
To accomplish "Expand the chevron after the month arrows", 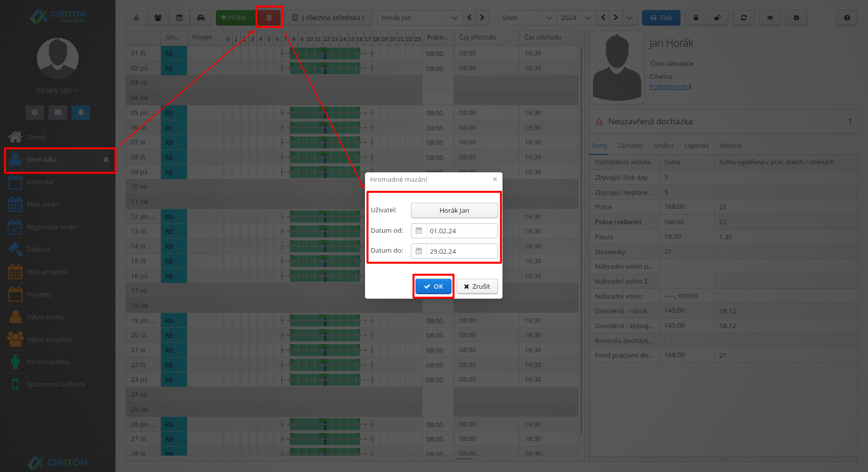I will [629, 18].
